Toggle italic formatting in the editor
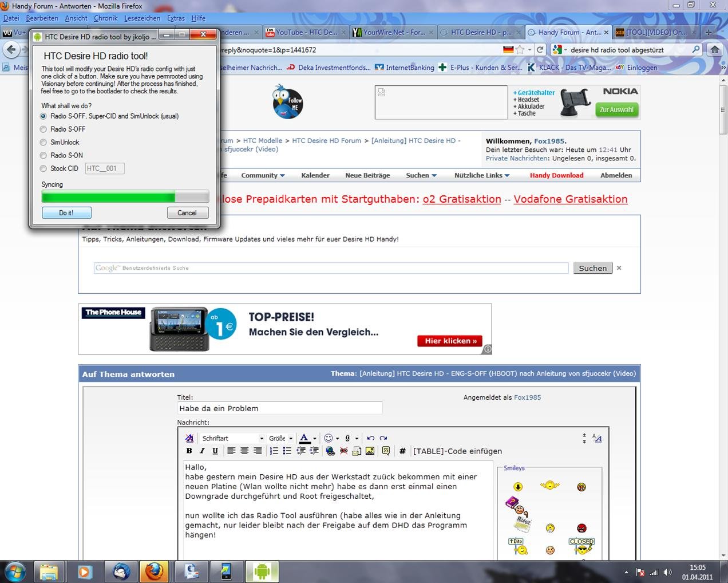 pyautogui.click(x=202, y=451)
